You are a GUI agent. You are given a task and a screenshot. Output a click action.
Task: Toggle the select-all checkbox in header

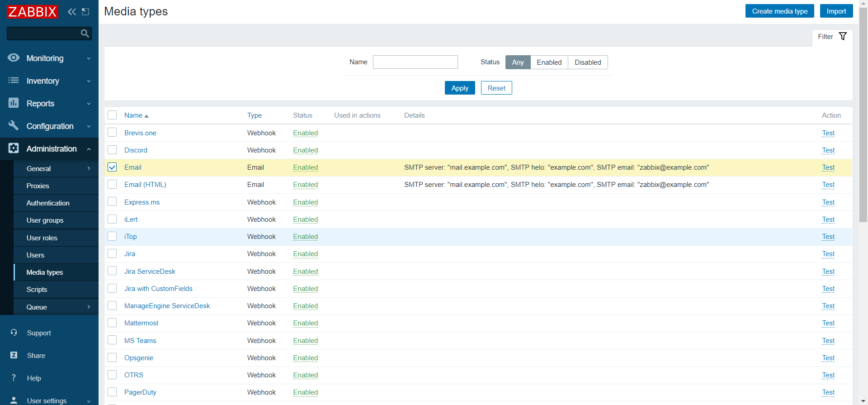[x=112, y=115]
